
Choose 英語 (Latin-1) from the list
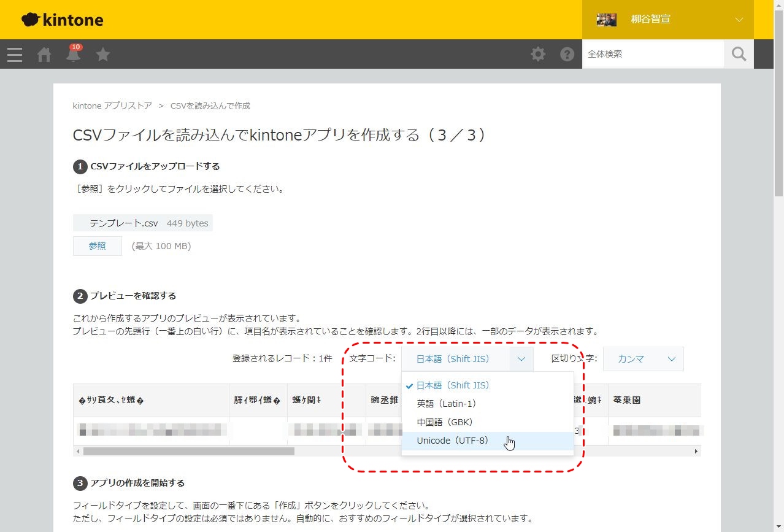point(447,404)
